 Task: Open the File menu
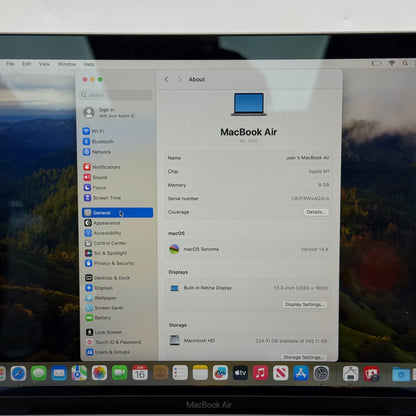pyautogui.click(x=10, y=64)
